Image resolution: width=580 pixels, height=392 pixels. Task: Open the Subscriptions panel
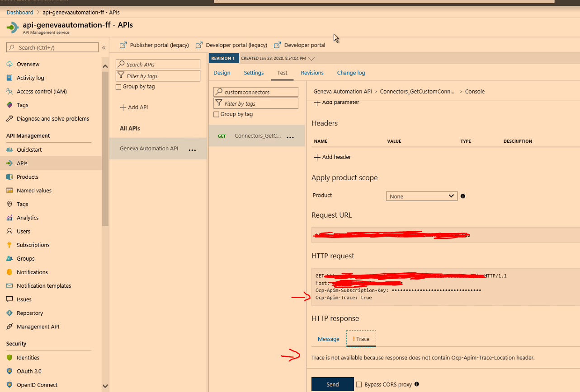9,245
